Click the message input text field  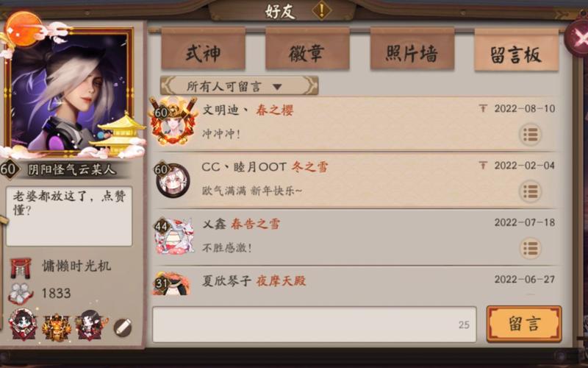click(x=315, y=325)
